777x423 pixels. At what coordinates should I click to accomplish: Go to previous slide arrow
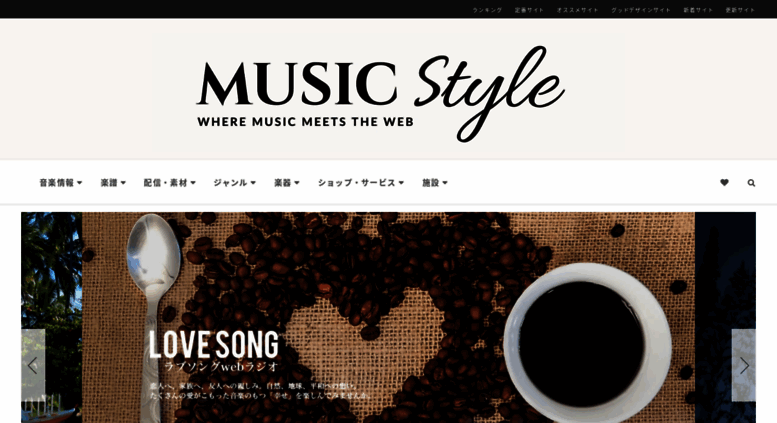coord(33,366)
